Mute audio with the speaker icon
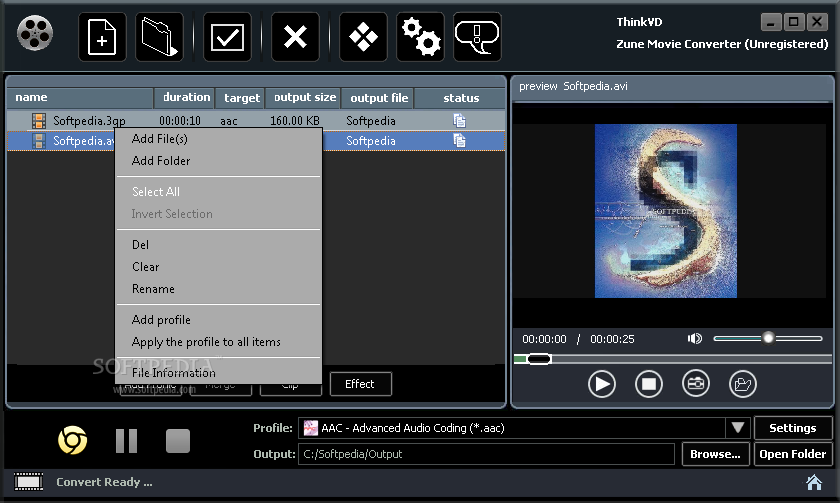The height and width of the screenshot is (503, 840). (695, 339)
